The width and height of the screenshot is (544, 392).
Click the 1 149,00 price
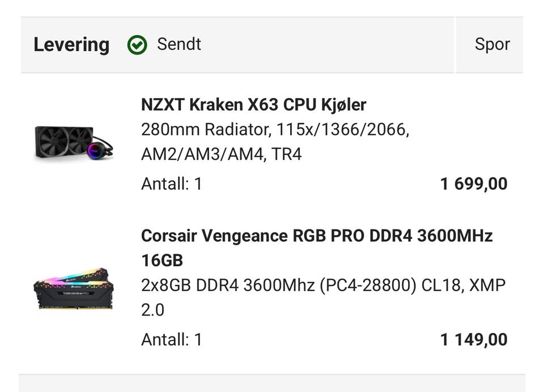click(474, 339)
